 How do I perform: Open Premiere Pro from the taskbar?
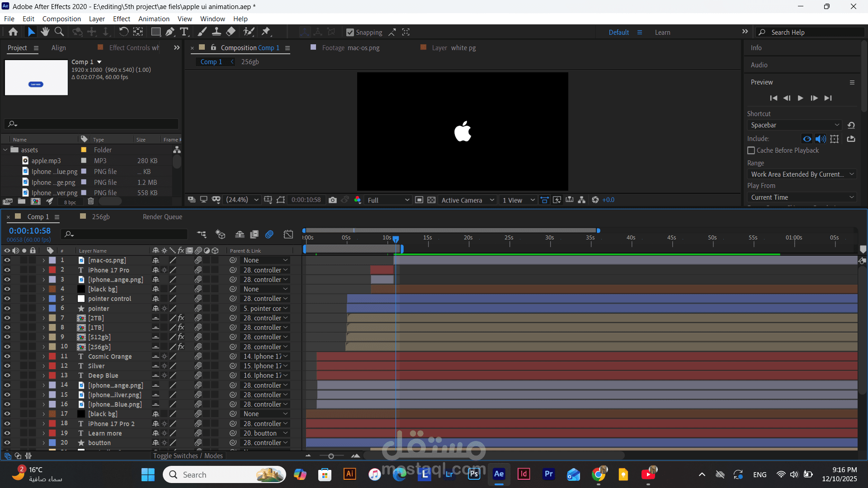[548, 474]
